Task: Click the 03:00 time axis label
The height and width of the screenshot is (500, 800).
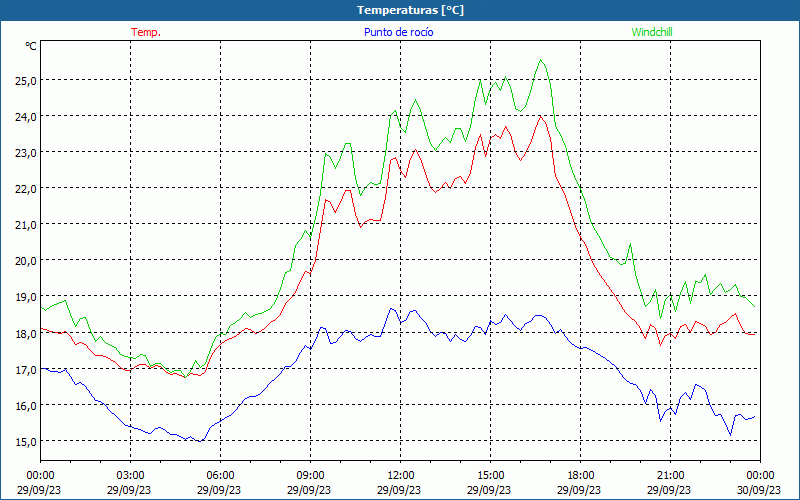Action: pos(130,476)
